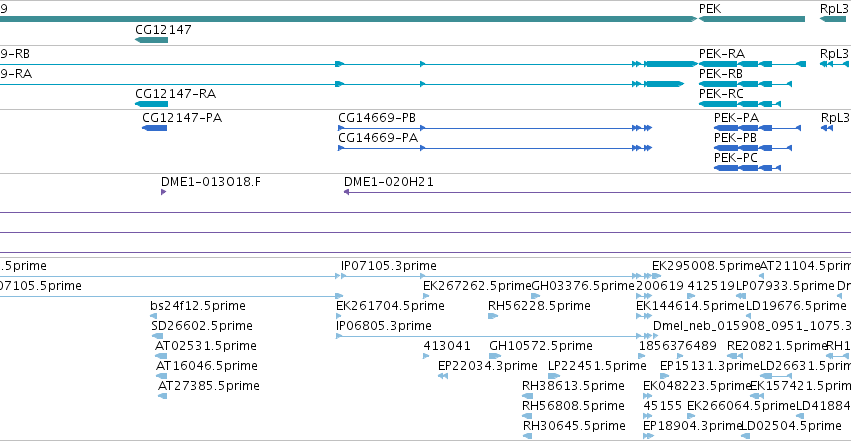Screen dimensions: 851x441
Task: Select the EK261704.5prime EST label
Action: click(x=390, y=306)
